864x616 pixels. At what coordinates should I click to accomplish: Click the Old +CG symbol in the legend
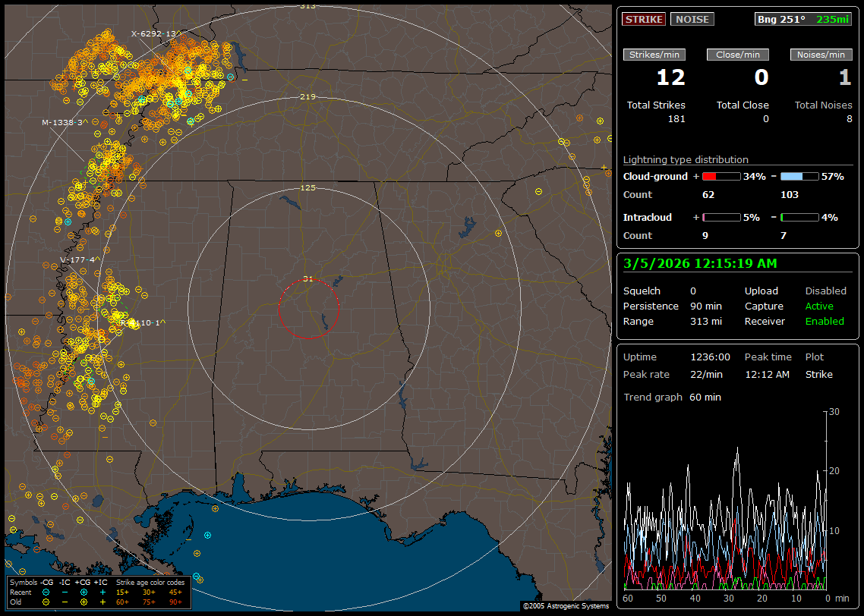(x=84, y=601)
